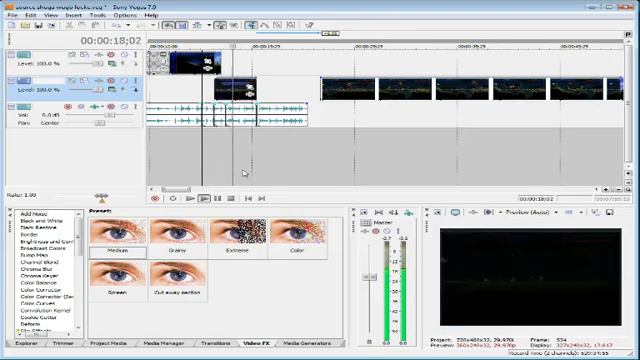This screenshot has height=360, width=640.
Task: Minimize the second video track
Action: coord(11,81)
